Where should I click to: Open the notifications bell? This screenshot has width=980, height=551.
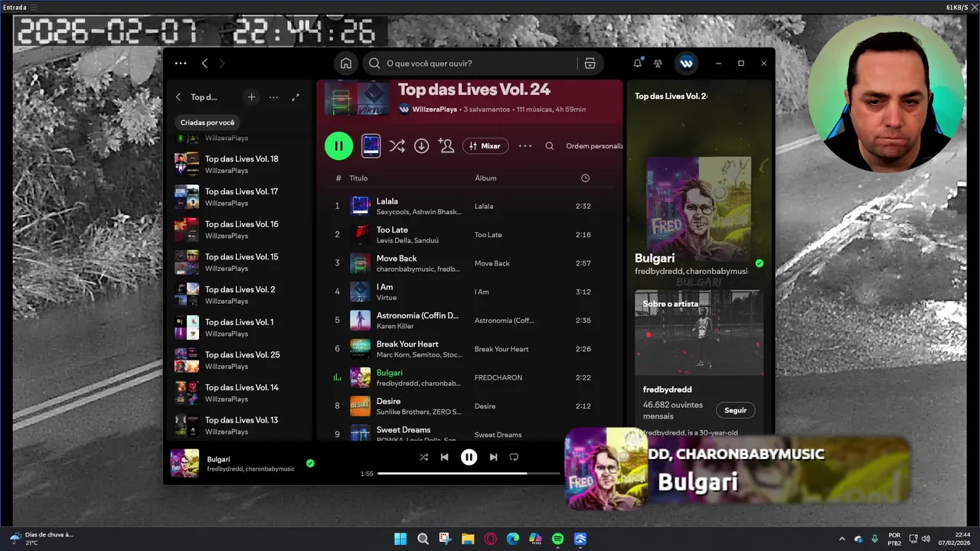pos(637,64)
